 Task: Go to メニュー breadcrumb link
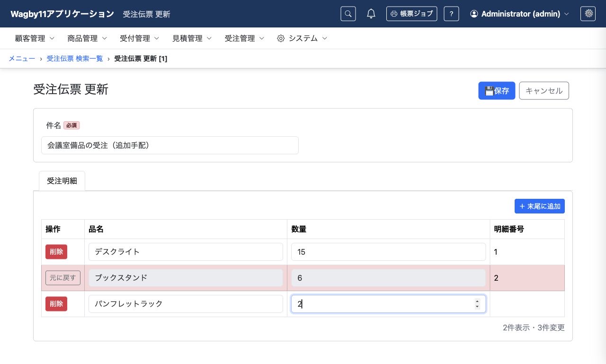(x=22, y=59)
